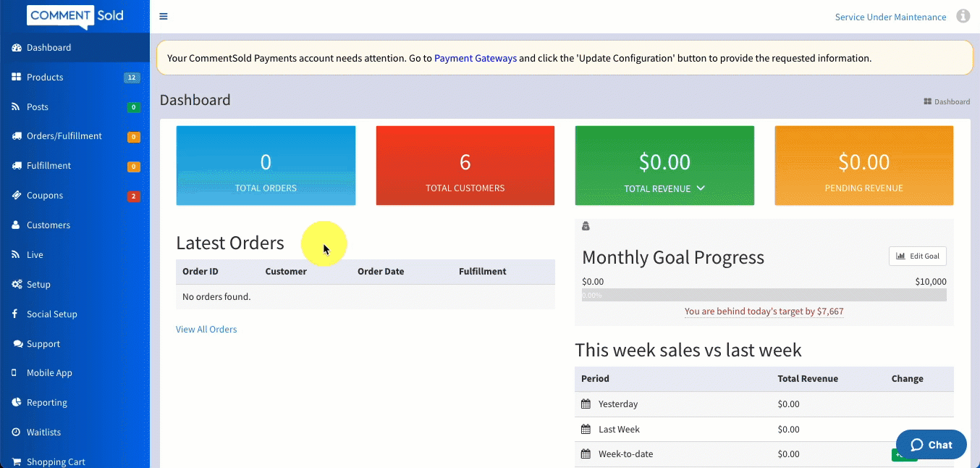Click the Customer column header

pos(286,272)
